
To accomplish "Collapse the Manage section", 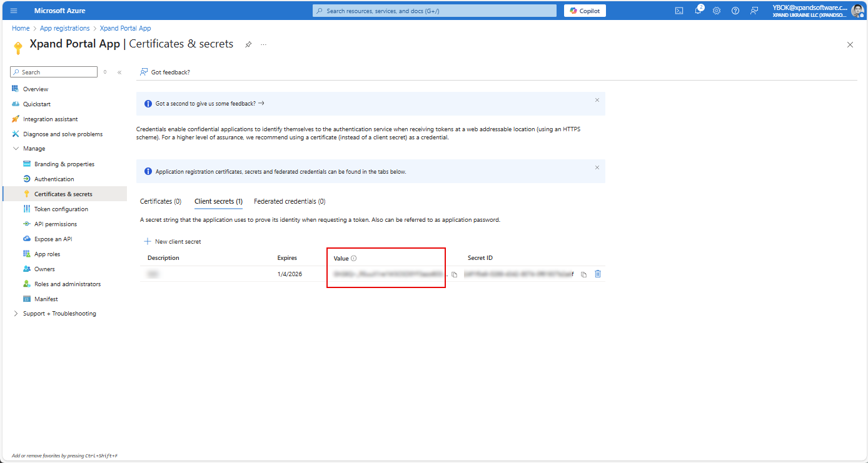I will coord(16,149).
